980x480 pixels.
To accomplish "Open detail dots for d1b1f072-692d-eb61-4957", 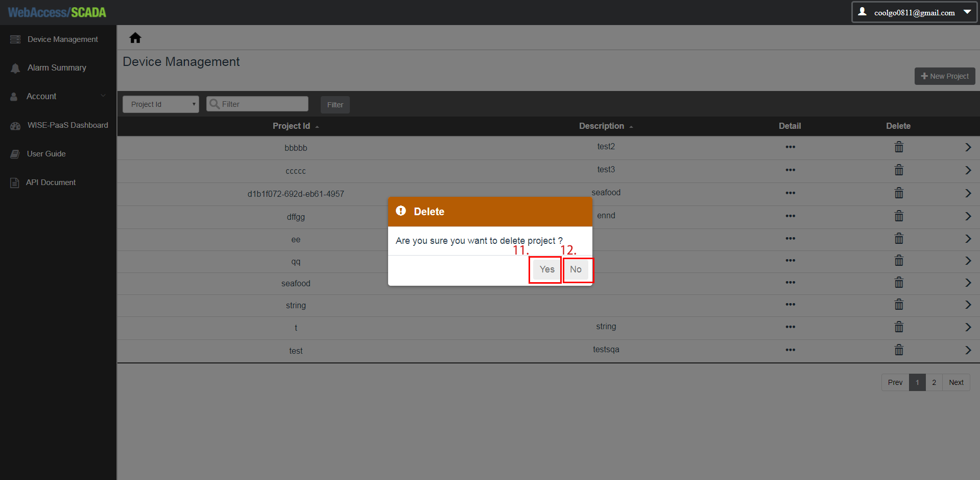I will click(x=791, y=193).
